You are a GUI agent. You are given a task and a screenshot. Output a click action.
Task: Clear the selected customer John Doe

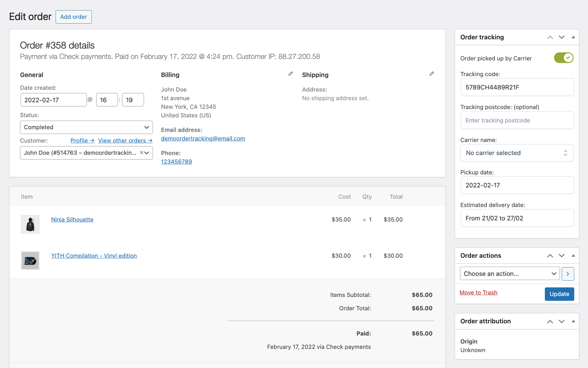click(x=141, y=153)
